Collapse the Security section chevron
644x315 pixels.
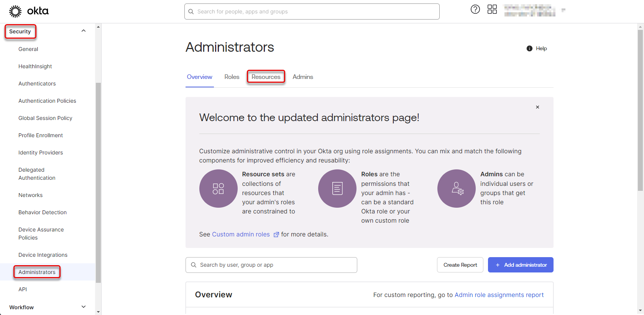pyautogui.click(x=84, y=31)
